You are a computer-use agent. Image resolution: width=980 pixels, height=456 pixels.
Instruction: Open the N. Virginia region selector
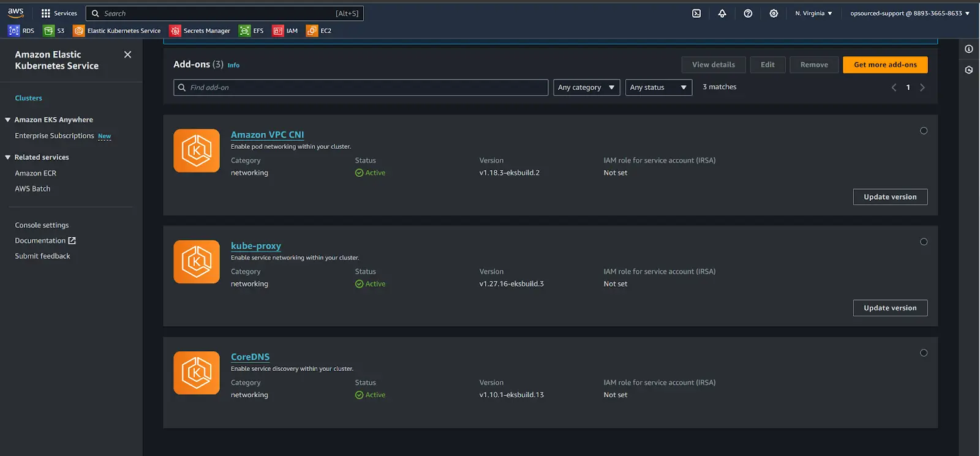point(813,13)
